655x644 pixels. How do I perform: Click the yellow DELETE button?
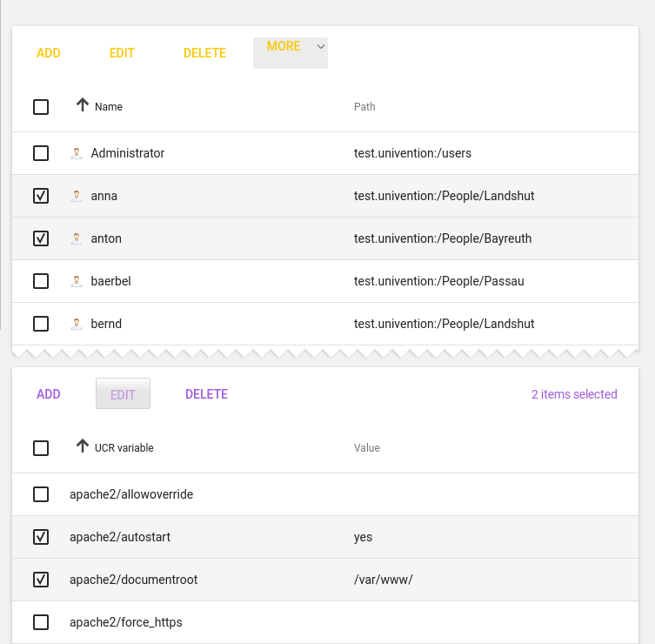204,53
